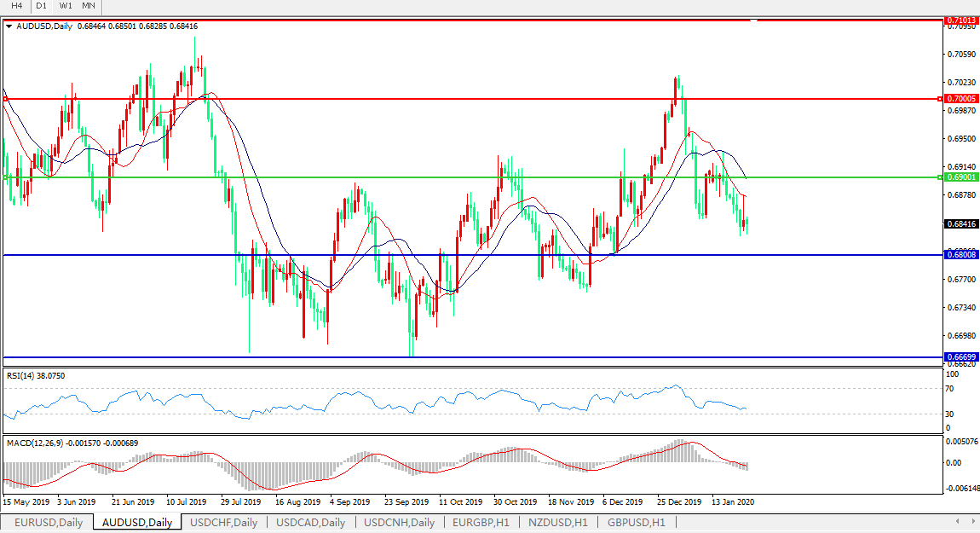Viewport: 980px width, 533px height.
Task: Select the blue 0.68008 price level label
Action: tap(960, 255)
